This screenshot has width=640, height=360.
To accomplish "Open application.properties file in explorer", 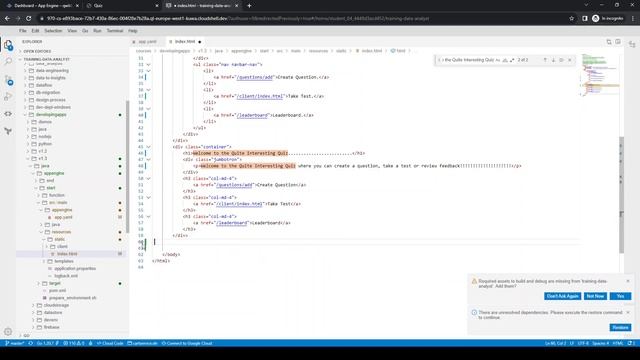I will point(75,269).
